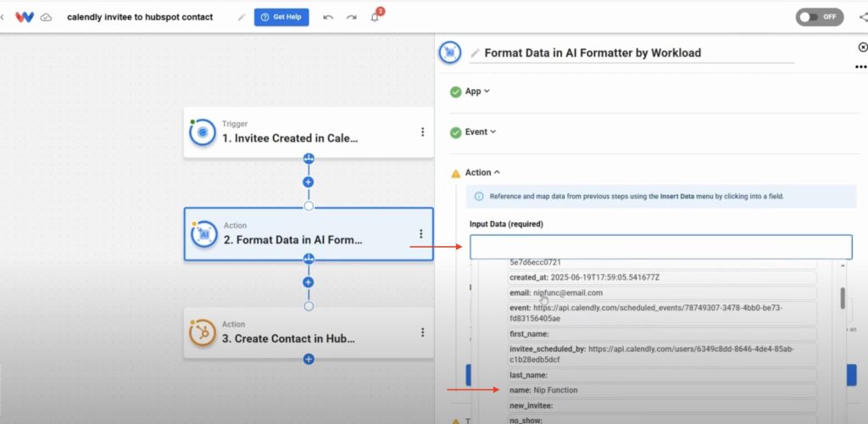Select the Format Data in AI Formatter step

point(309,234)
